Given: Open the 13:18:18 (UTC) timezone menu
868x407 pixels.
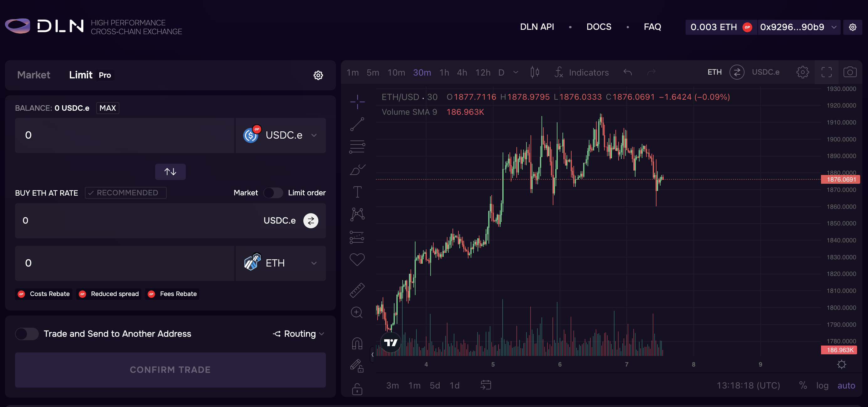Looking at the screenshot, I should 748,385.
